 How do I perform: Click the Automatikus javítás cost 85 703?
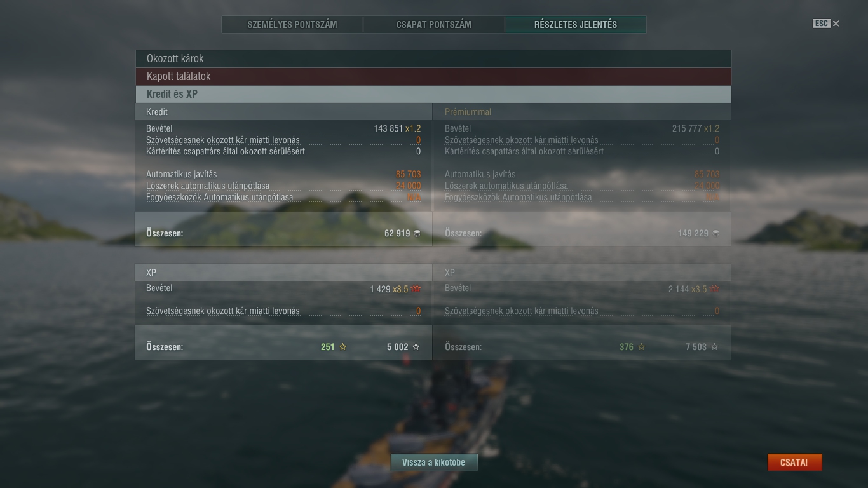click(408, 174)
